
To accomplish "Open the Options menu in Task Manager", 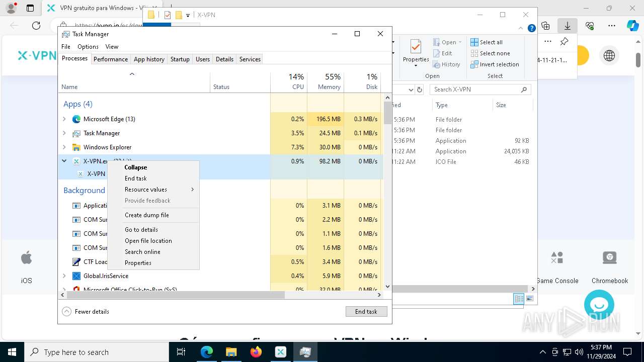I will [88, 47].
